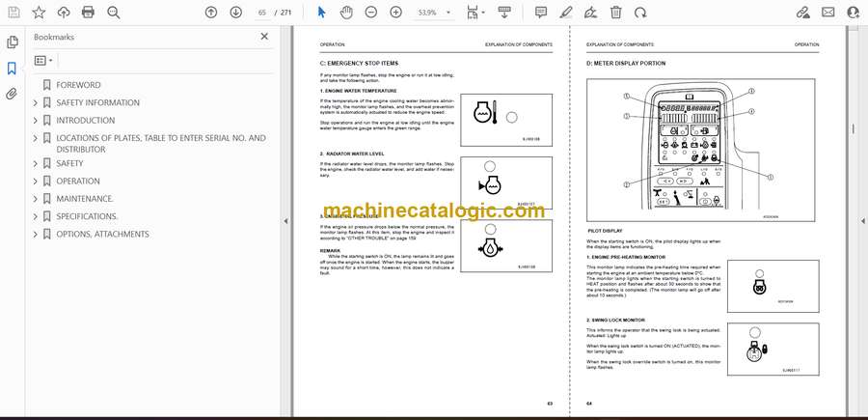Activate the hand pan tool
Viewport: 868px width, 420px height.
point(346,13)
